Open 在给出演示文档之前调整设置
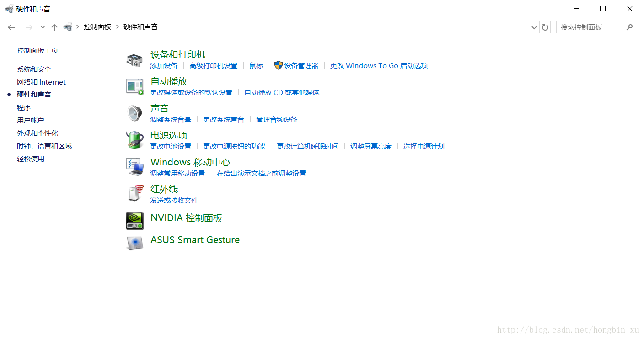The image size is (644, 339). pyautogui.click(x=262, y=174)
